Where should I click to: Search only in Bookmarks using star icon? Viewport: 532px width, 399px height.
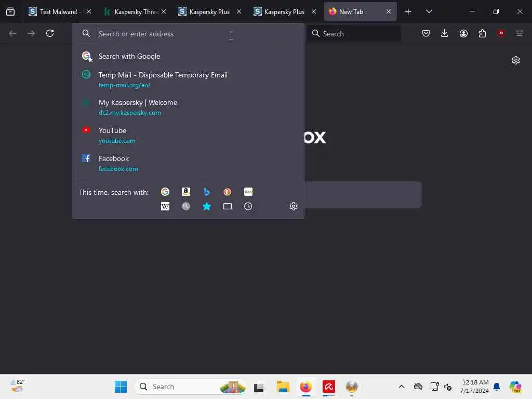click(x=207, y=206)
